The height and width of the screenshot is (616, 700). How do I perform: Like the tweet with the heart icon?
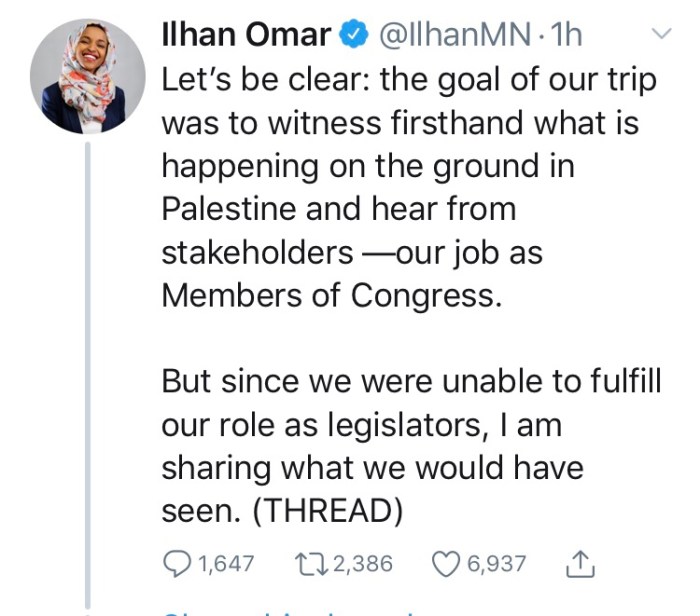tap(445, 564)
